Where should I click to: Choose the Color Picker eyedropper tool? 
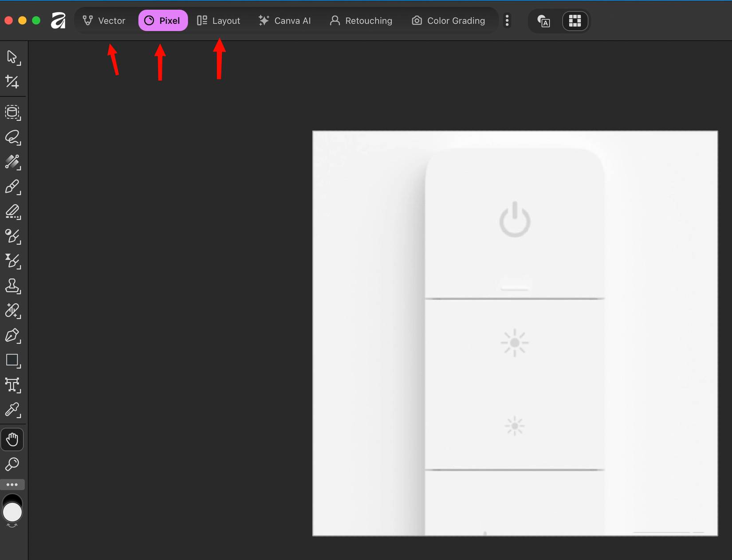[x=12, y=411]
